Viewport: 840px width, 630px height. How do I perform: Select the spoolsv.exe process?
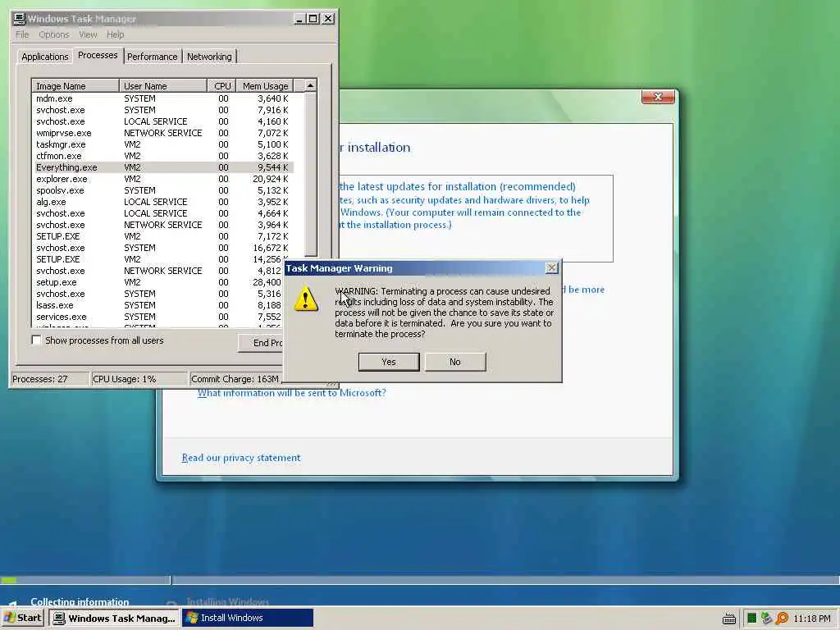coord(162,190)
